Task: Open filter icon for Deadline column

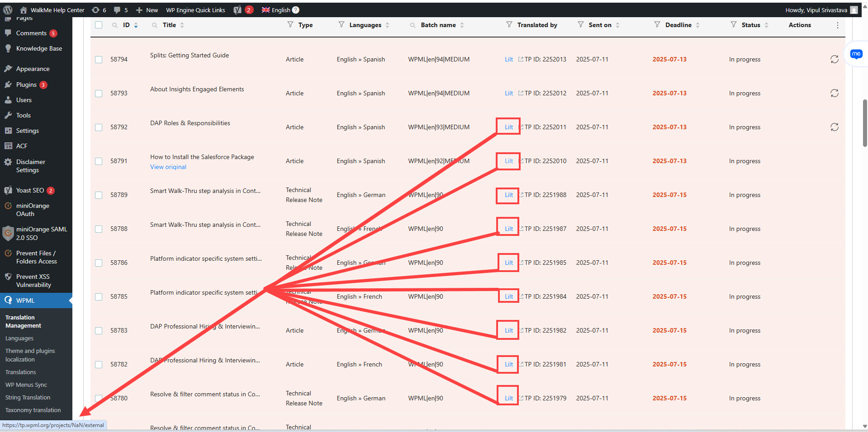Action: [x=657, y=24]
